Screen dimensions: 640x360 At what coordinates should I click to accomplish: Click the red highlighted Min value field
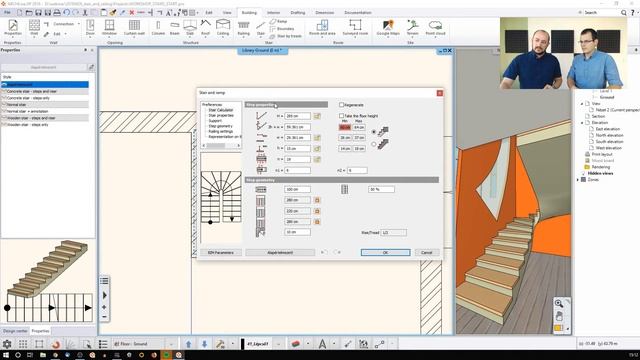click(x=345, y=127)
